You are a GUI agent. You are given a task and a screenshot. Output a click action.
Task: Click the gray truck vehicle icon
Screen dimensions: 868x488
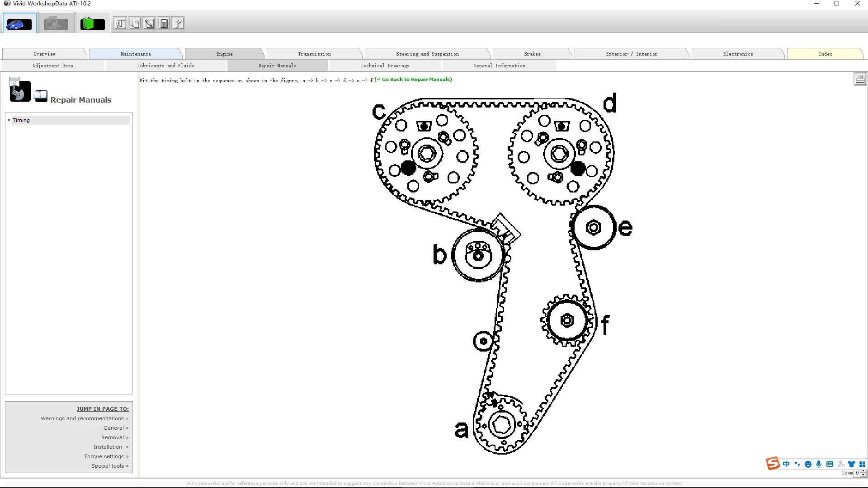click(x=56, y=23)
